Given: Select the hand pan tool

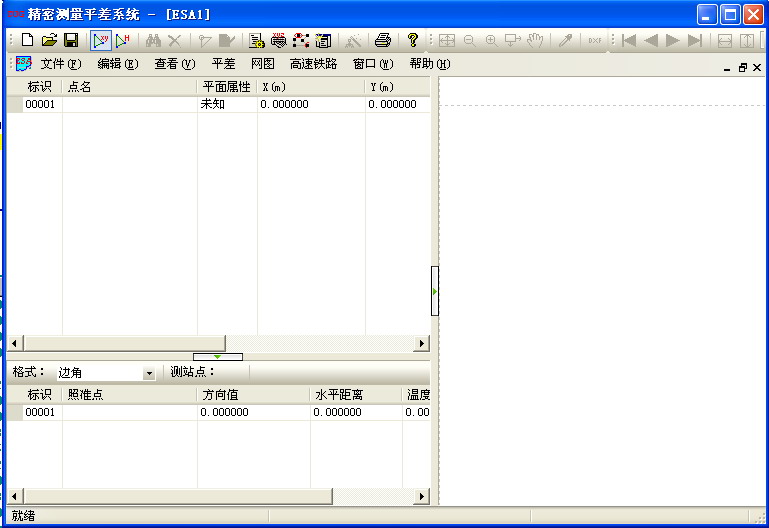Looking at the screenshot, I should (x=535, y=40).
